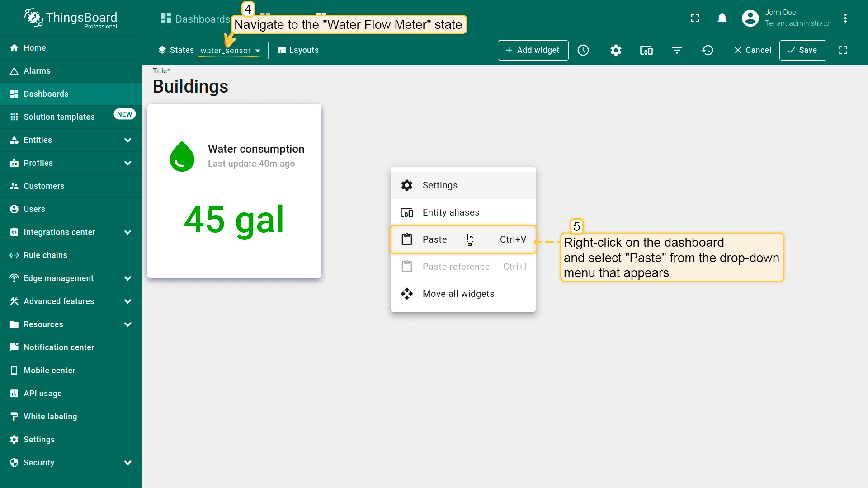This screenshot has width=868, height=488.
Task: Open dashboard settings gear in toolbar
Action: pyautogui.click(x=616, y=50)
